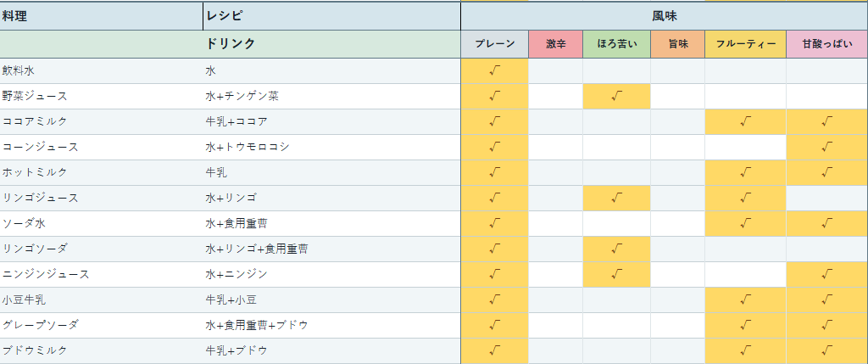Image resolution: width=868 pixels, height=364 pixels.
Task: Select the リンゴソーダ dish cell
Action: (x=102, y=249)
